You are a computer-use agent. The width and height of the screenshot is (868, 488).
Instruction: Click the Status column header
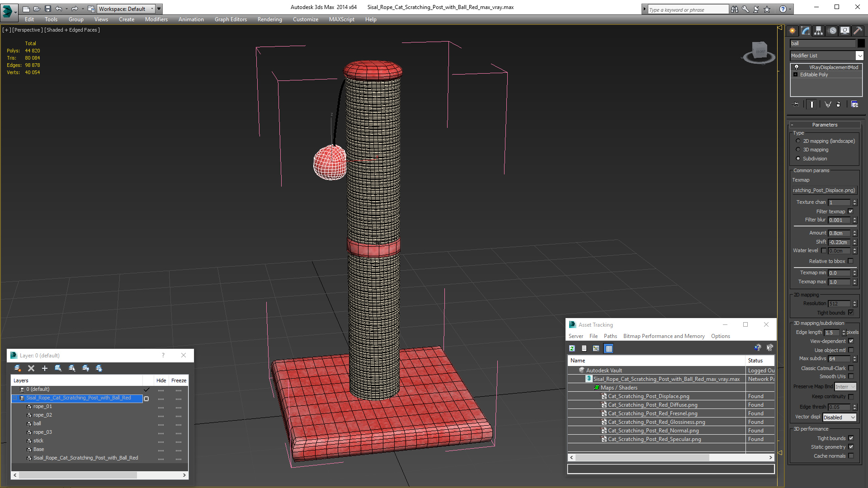click(759, 361)
